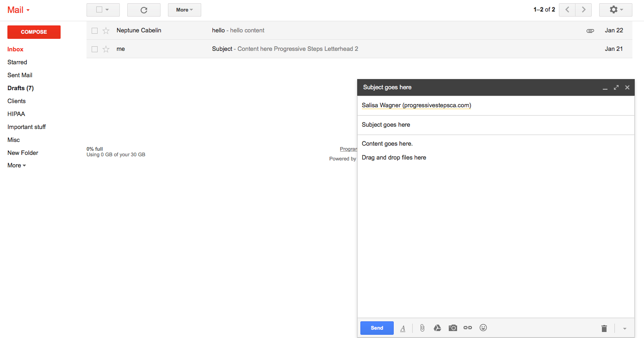
Task: Attach files using the paperclip icon
Action: coord(422,328)
